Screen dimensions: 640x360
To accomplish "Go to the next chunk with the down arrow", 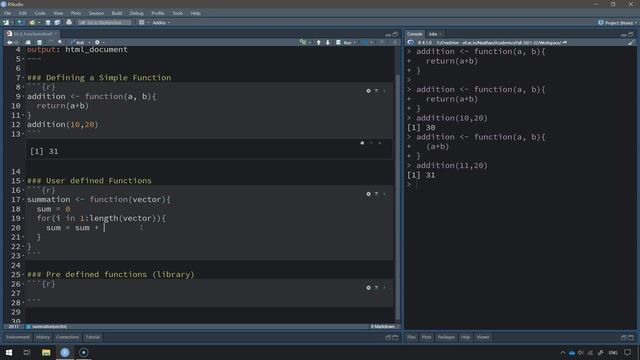I will click(x=328, y=42).
